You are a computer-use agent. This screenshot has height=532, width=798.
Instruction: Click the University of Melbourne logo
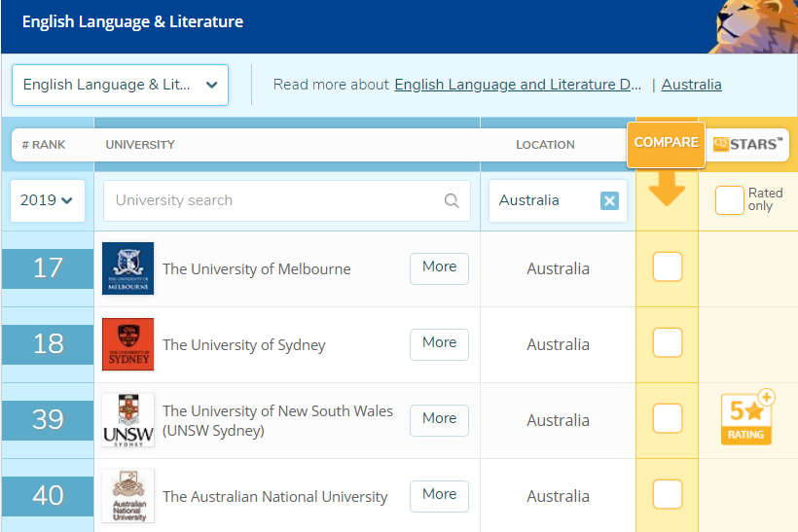127,268
